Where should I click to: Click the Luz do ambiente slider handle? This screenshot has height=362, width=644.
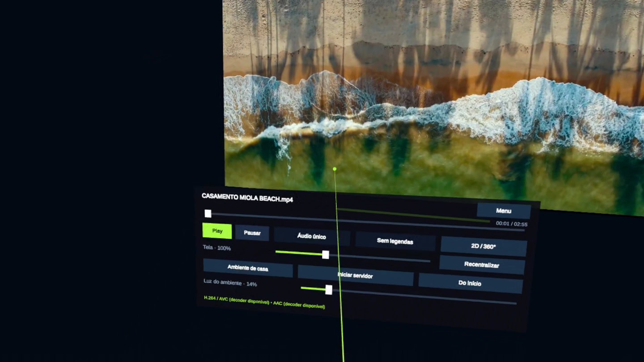329,290
